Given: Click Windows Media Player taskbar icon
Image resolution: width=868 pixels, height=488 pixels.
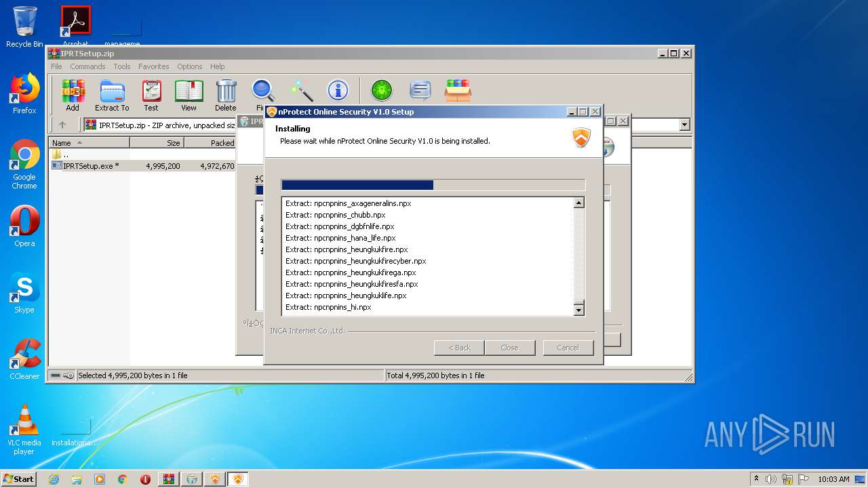Looking at the screenshot, I should pos(100,479).
